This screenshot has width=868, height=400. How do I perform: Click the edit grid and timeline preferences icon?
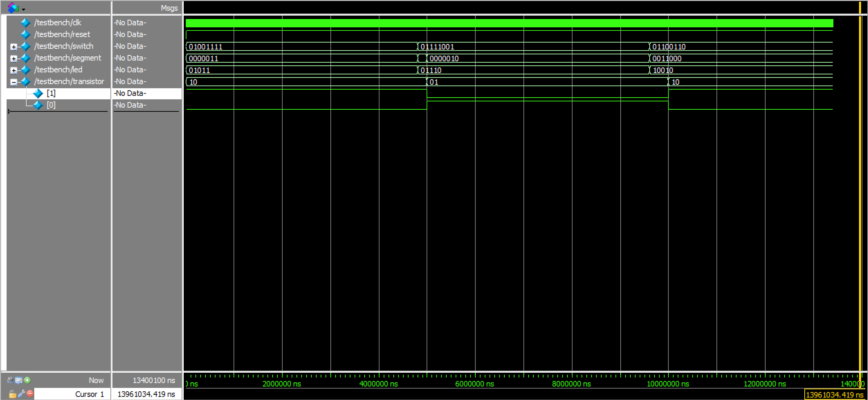[19, 380]
